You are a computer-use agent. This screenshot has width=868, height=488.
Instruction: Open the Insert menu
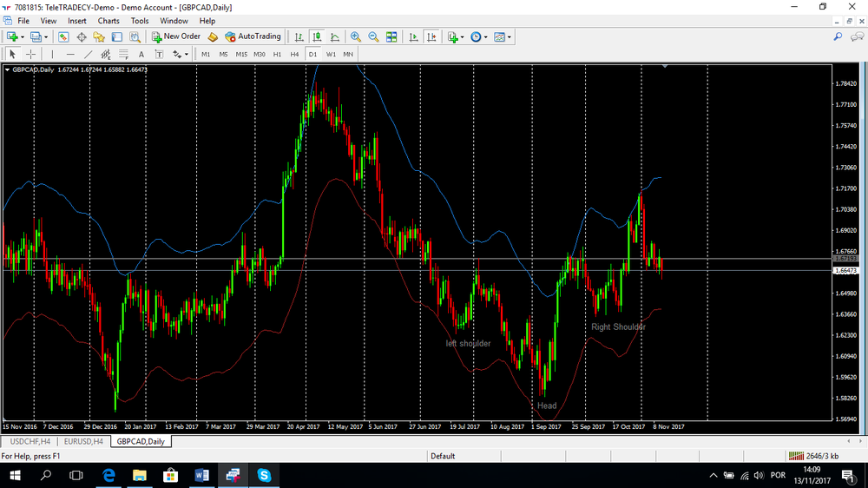point(77,21)
